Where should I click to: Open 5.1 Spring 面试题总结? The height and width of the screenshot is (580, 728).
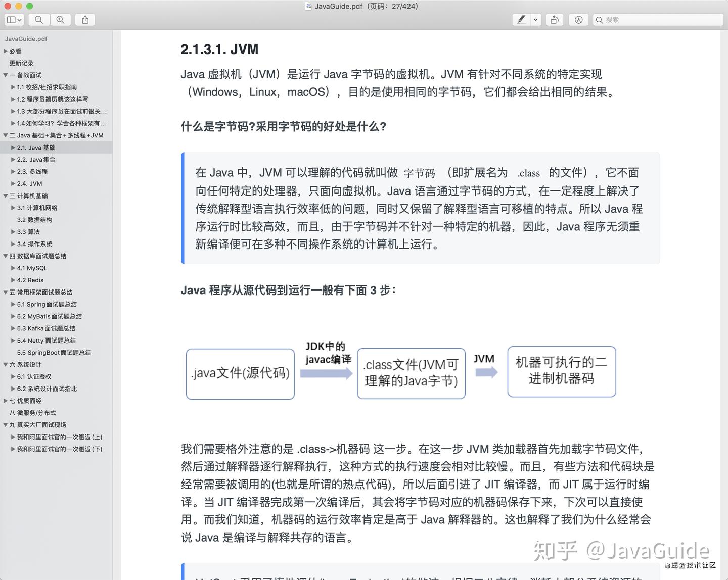(x=47, y=304)
